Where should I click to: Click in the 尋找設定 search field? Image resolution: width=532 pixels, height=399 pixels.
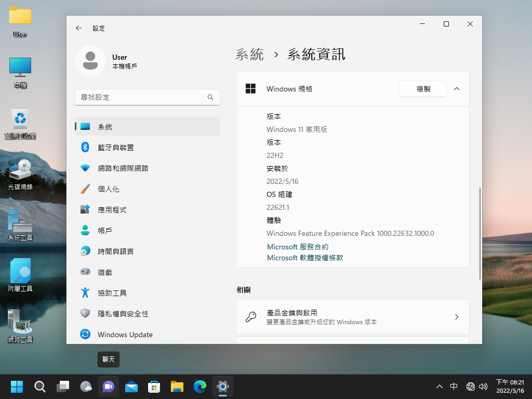pos(148,97)
